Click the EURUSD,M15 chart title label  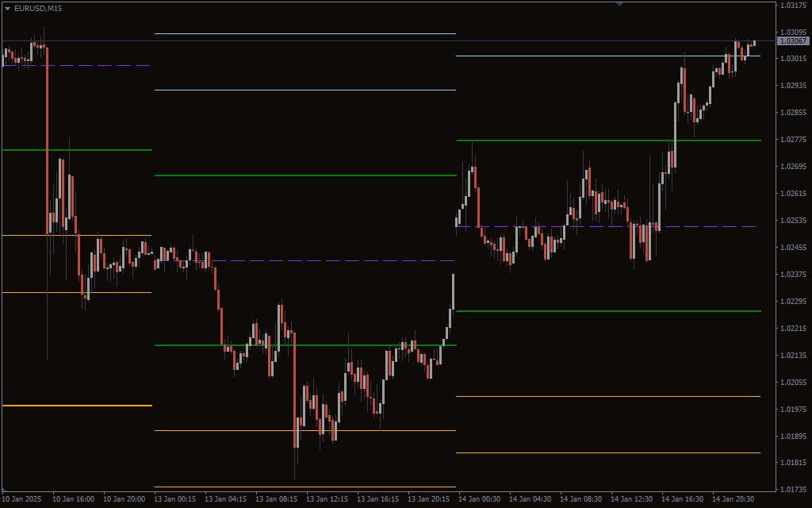tap(39, 8)
